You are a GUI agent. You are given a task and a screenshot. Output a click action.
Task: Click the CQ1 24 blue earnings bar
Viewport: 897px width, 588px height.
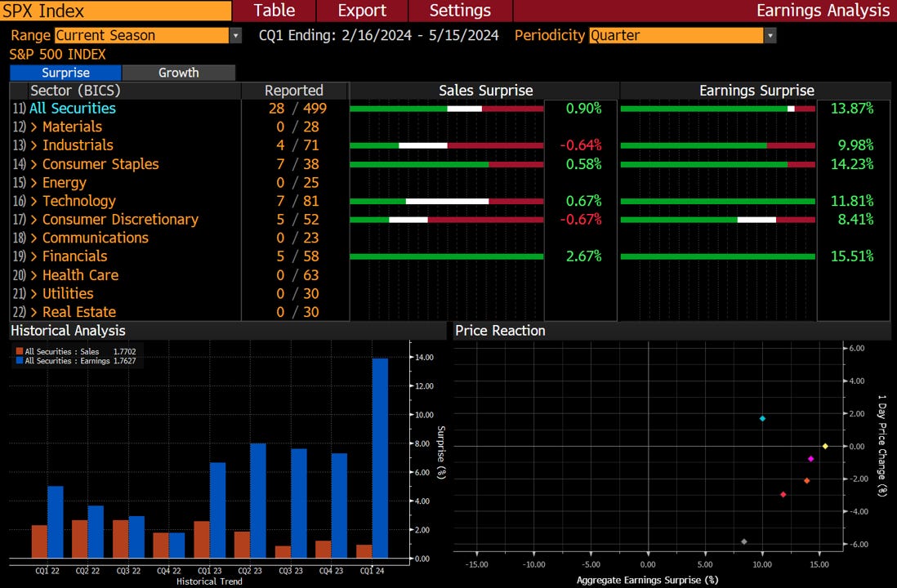tap(380, 458)
